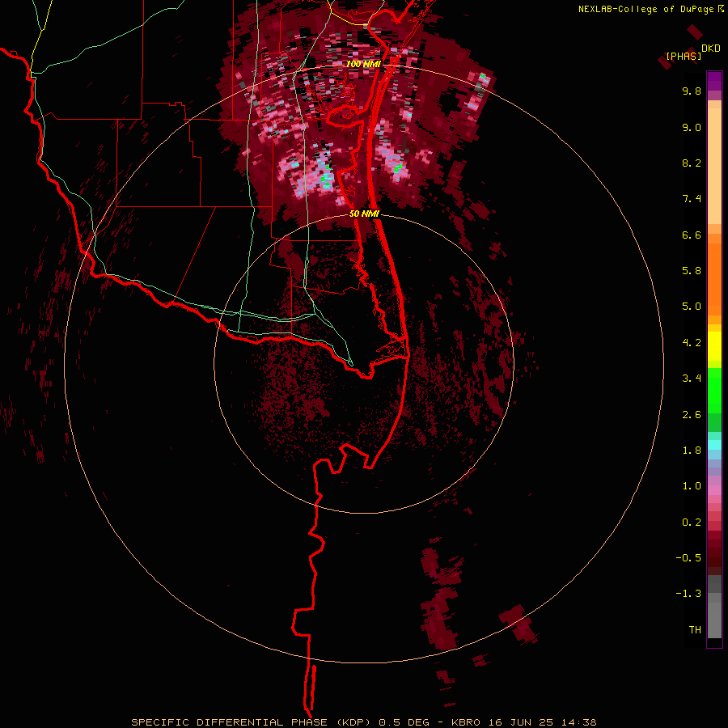Click the 7.4 value on the scale
Image resolution: width=728 pixels, height=728 pixels.
coord(692,199)
